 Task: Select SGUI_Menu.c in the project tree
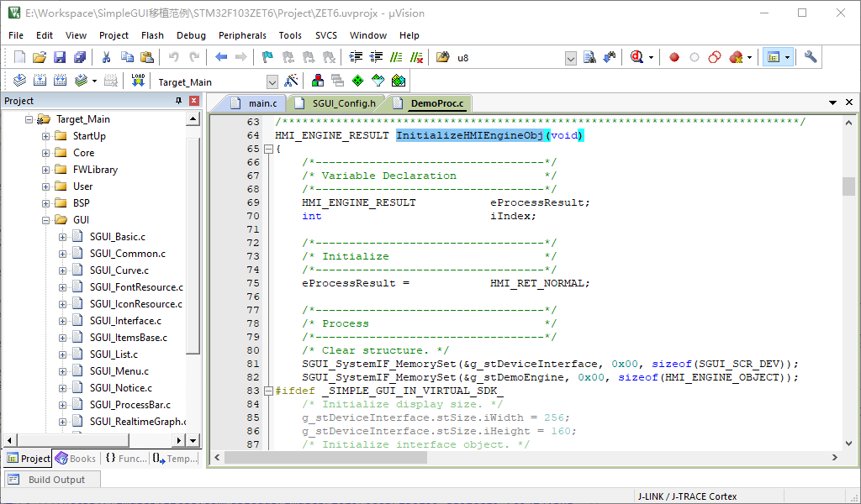tap(119, 371)
